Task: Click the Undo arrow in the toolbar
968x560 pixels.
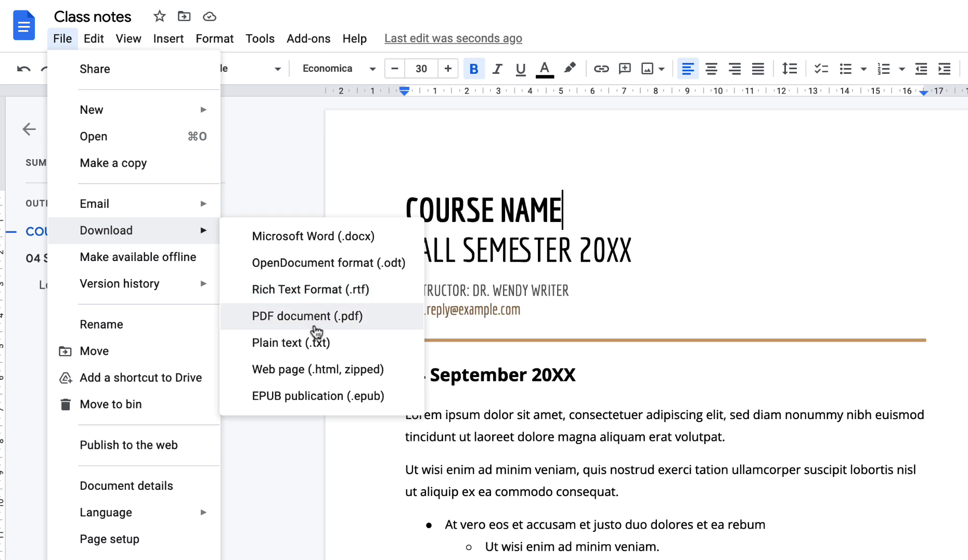Action: [23, 69]
